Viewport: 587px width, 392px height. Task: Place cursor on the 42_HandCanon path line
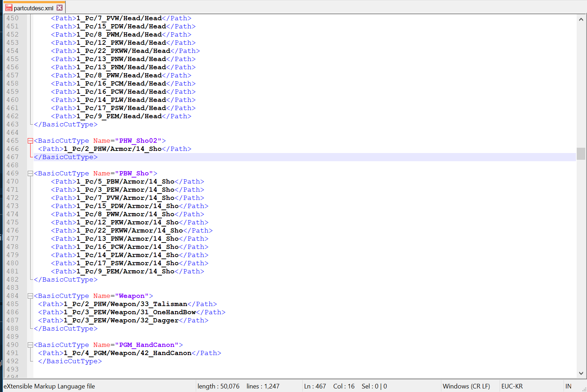(x=172, y=353)
